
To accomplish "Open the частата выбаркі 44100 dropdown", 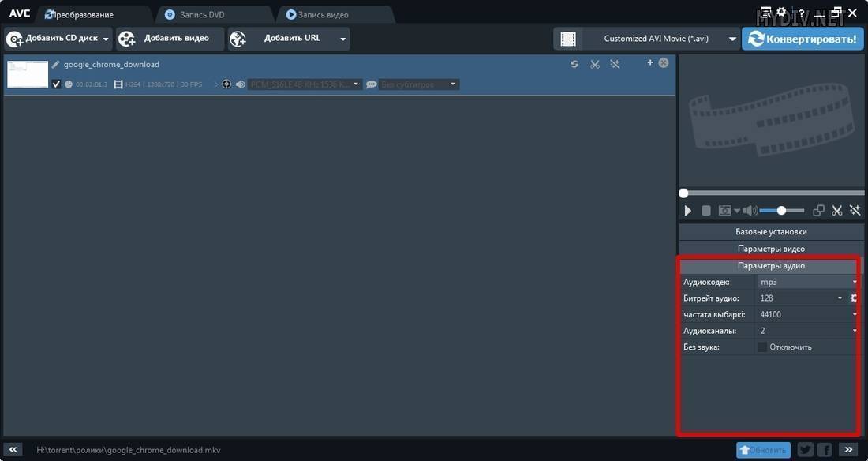I will (x=807, y=314).
